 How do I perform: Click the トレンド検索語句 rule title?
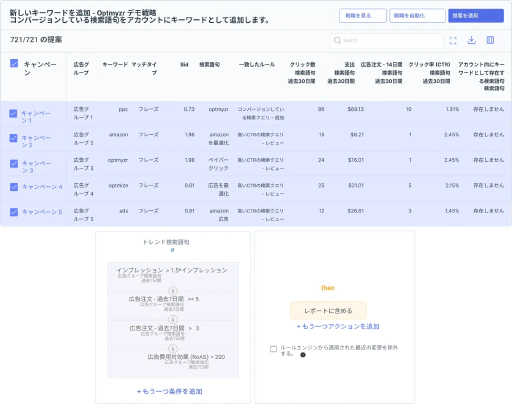click(x=166, y=242)
